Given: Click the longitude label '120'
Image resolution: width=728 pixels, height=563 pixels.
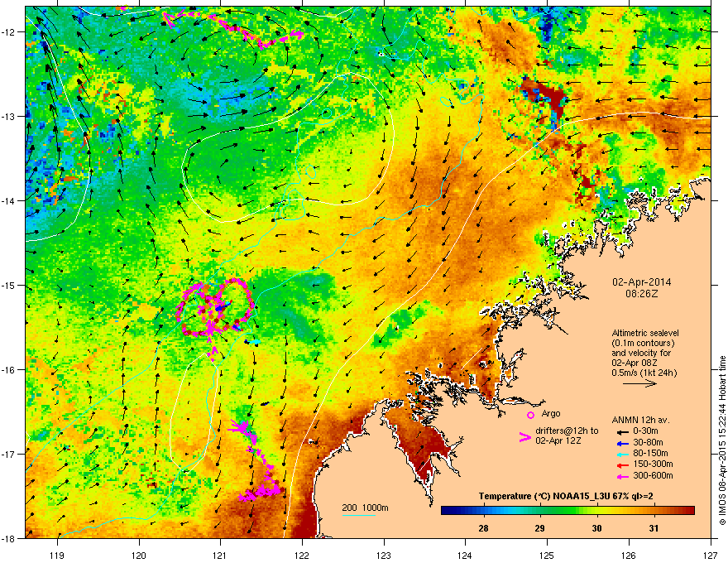Looking at the screenshot, I should coord(139,555).
